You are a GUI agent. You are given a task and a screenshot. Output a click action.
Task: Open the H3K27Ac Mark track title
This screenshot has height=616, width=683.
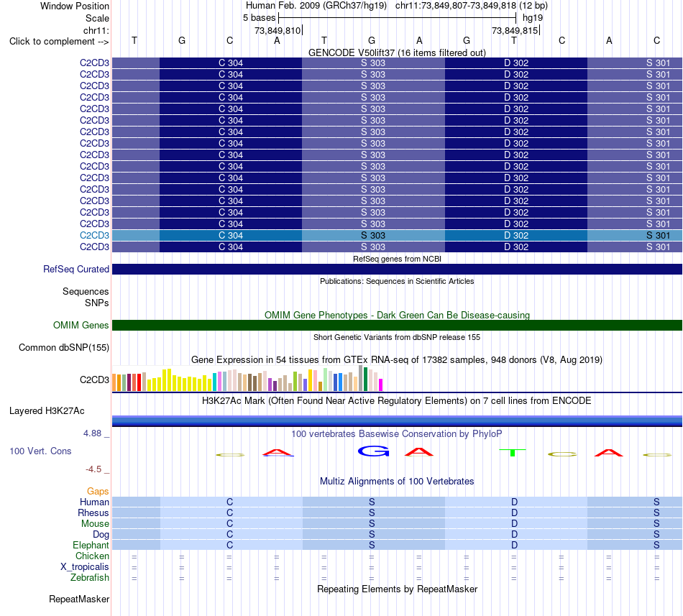397,401
